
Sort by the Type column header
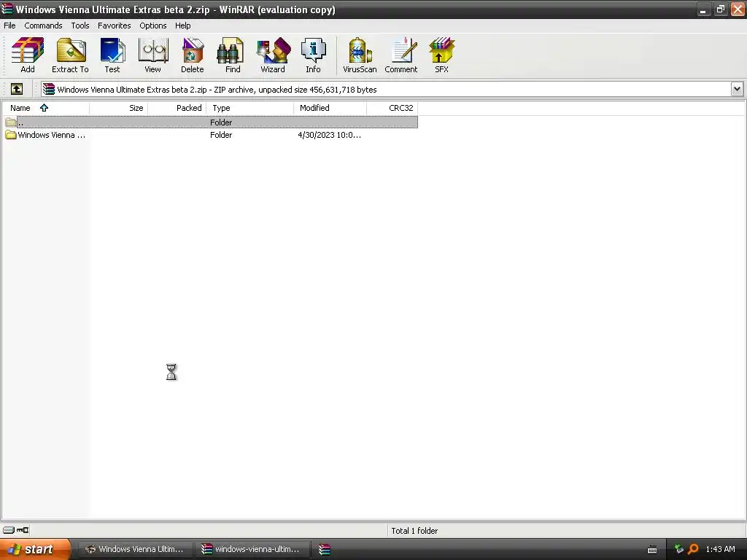coord(250,108)
